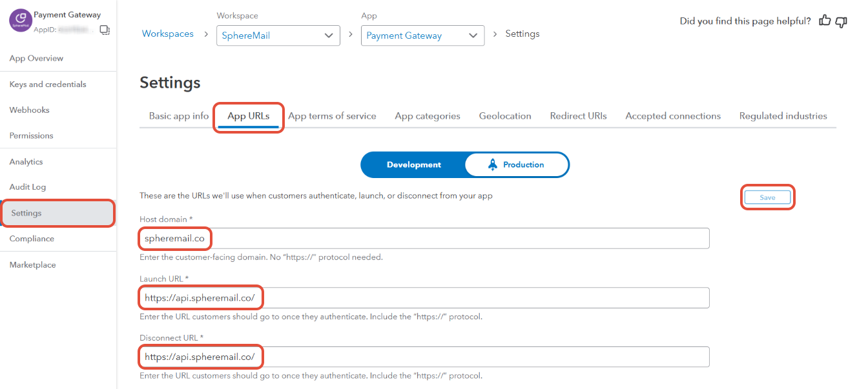
Task: Open the Accepted connections tab
Action: tap(673, 116)
